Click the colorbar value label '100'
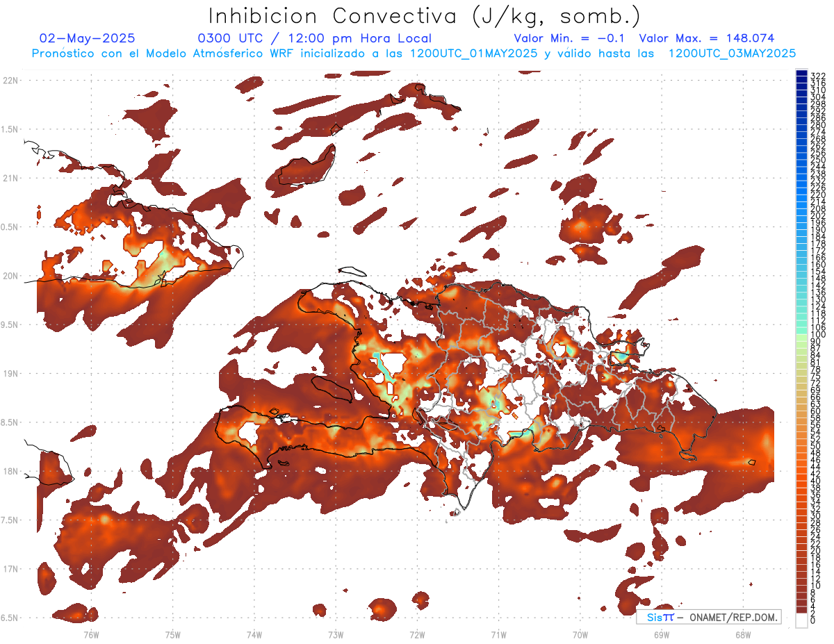This screenshot has width=834, height=644. [x=817, y=335]
